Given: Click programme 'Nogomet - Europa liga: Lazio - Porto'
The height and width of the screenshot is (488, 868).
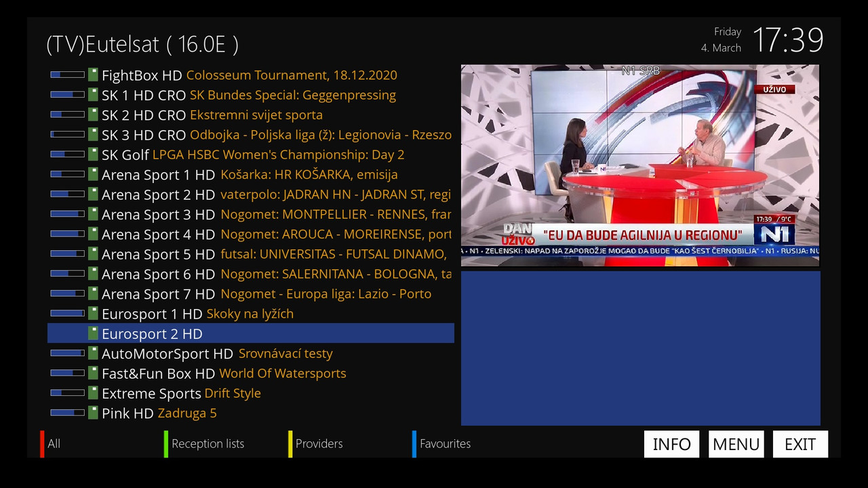Looking at the screenshot, I should [326, 294].
